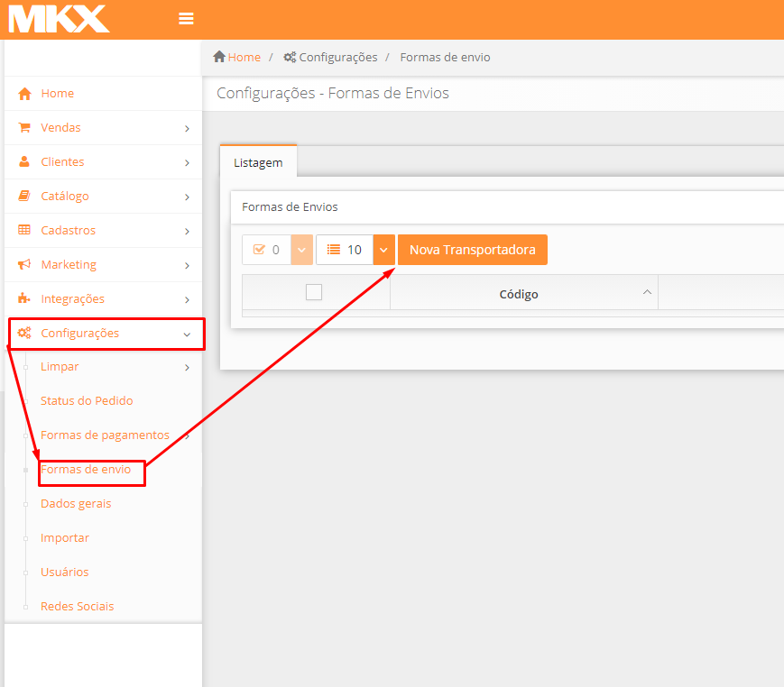Switch to the Listagem tab

pos(258,163)
